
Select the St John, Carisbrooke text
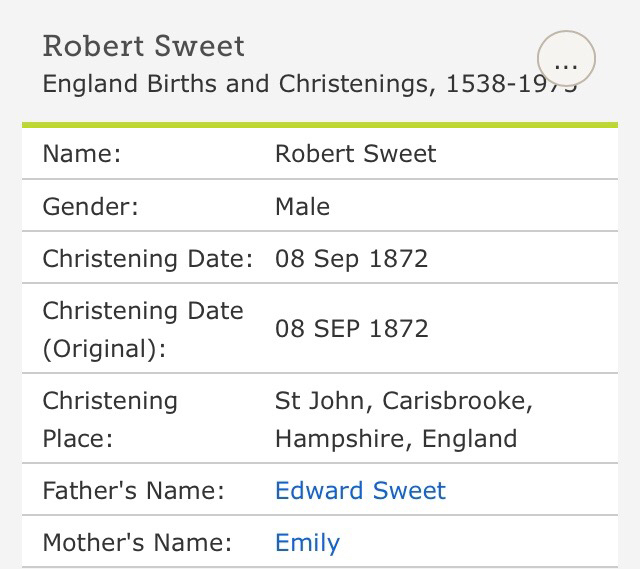coord(403,401)
